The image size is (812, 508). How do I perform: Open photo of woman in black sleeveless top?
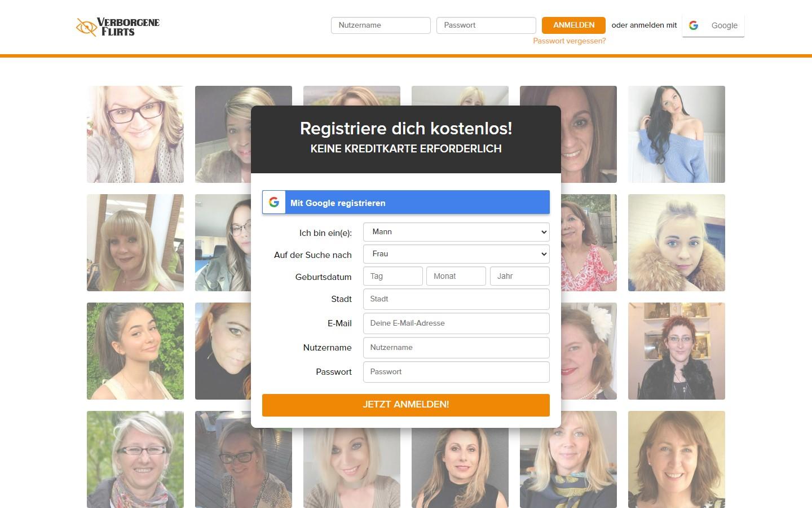(x=460, y=468)
